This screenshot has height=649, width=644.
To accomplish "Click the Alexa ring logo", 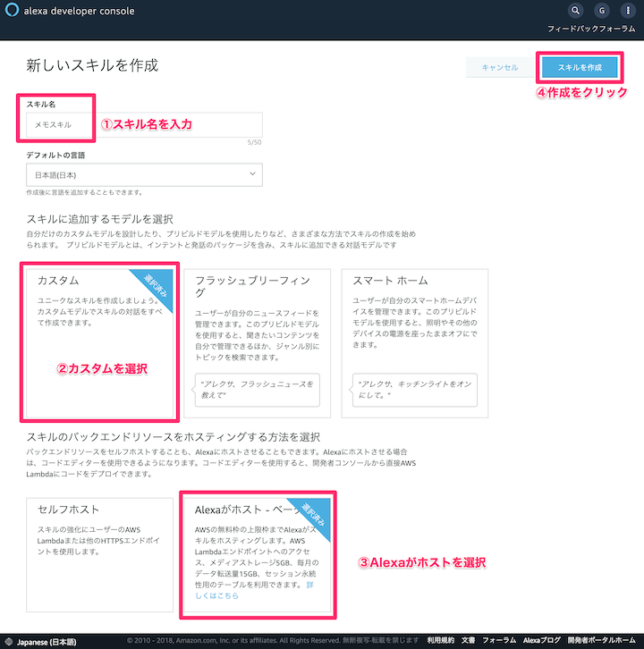I will pos(12,10).
